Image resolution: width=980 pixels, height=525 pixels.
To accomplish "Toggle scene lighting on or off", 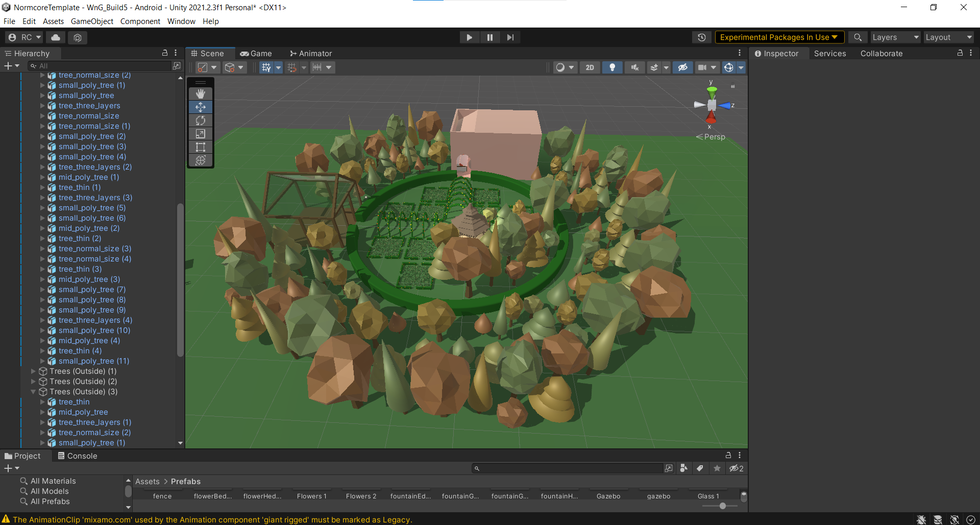I will coord(612,67).
